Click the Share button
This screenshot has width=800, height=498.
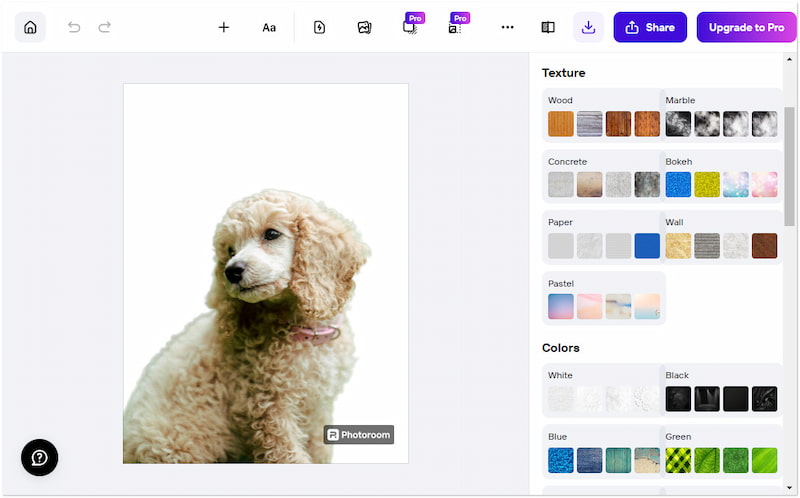[x=650, y=27]
